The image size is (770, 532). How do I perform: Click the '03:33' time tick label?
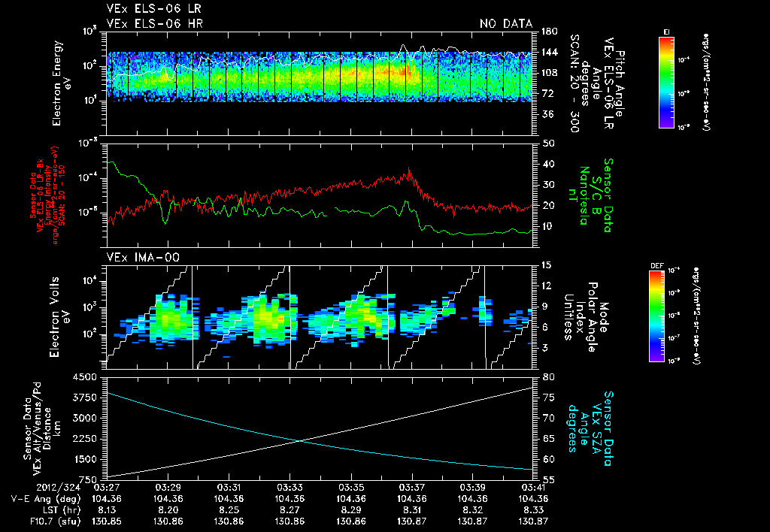tap(290, 488)
